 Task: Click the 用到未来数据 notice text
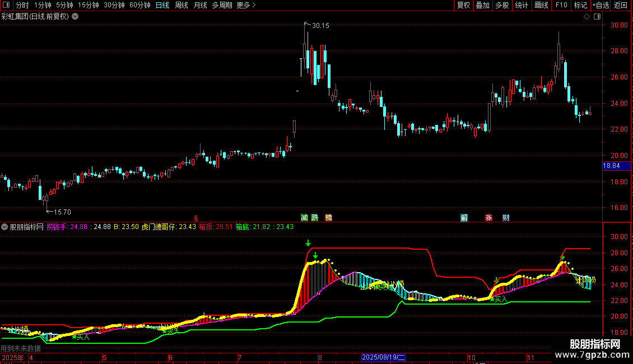coord(21,348)
